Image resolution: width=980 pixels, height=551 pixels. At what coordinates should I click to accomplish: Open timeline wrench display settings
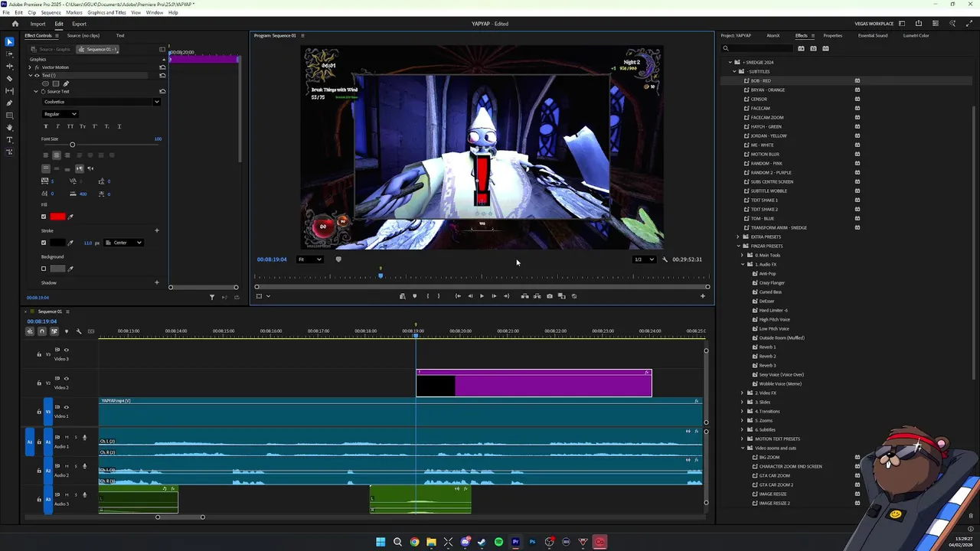coord(78,331)
